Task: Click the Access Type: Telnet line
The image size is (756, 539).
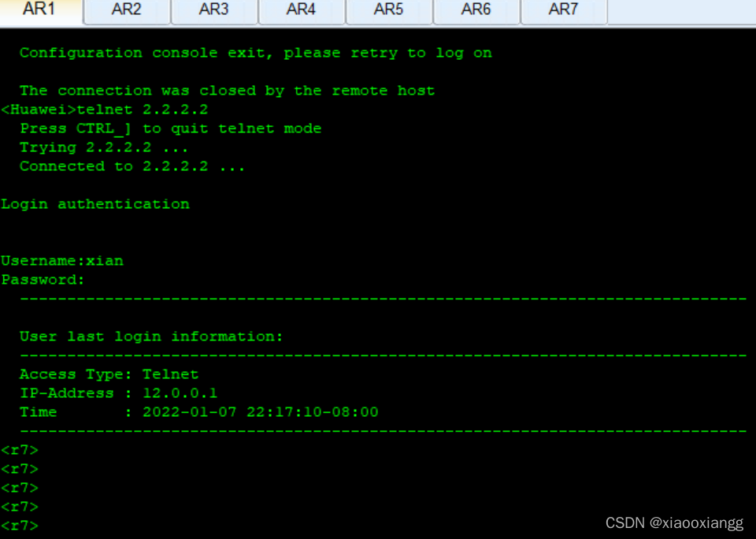Action: point(109,374)
